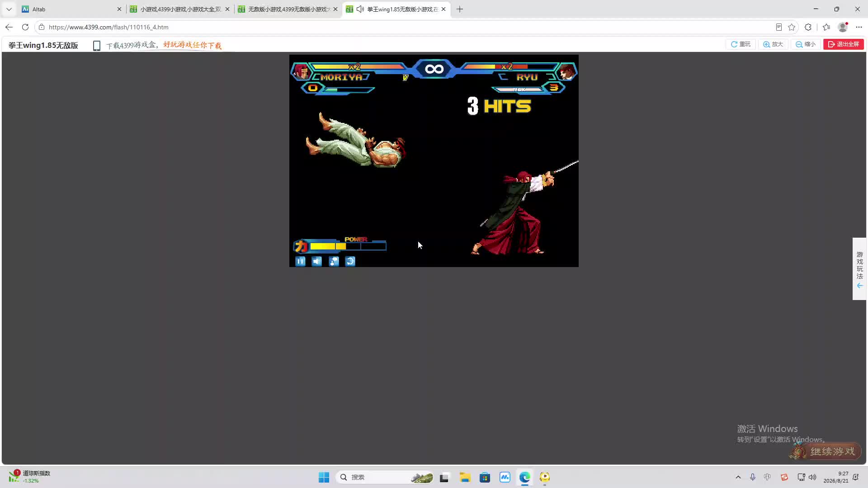Mute the in-game sound speaker icon
Viewport: 868px width, 488px height.
pos(317,261)
